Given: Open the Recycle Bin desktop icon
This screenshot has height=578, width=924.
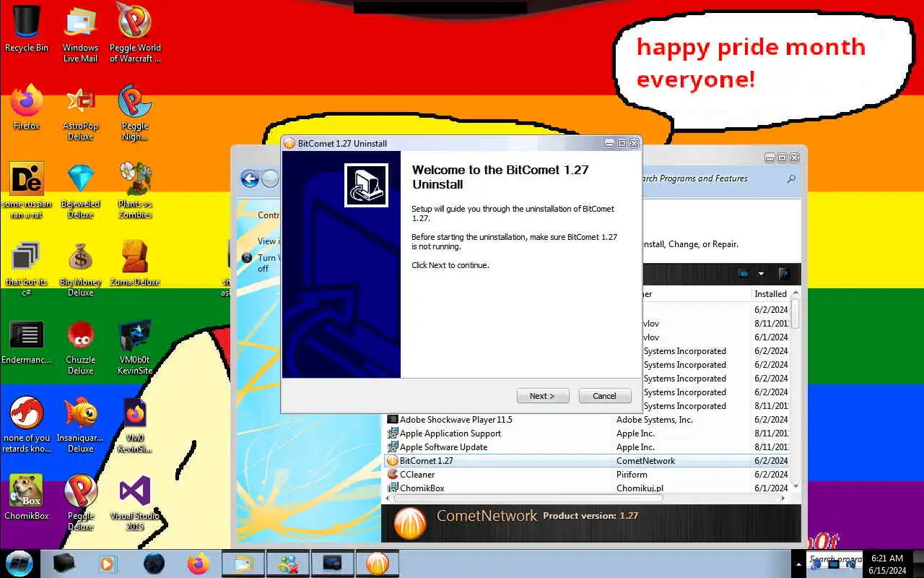Looking at the screenshot, I should click(x=27, y=29).
